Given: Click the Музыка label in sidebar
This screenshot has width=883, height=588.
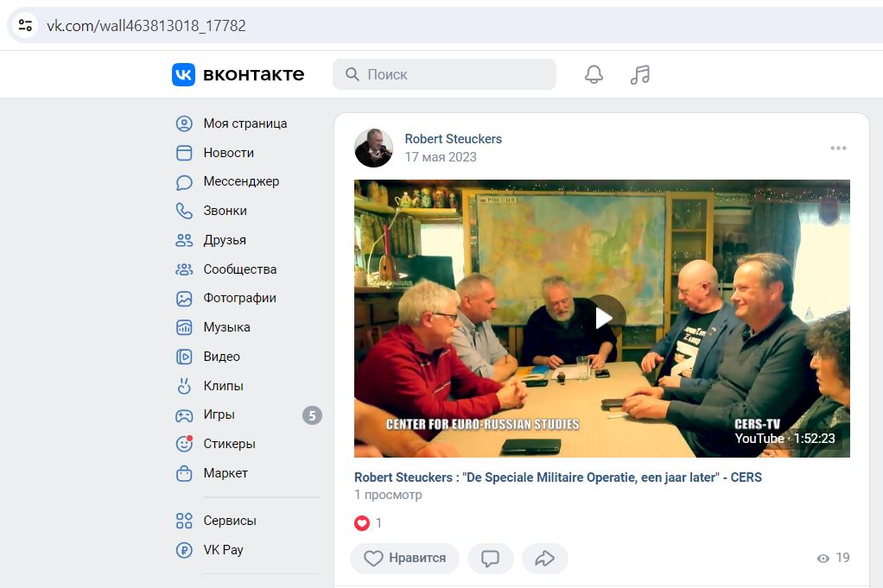Looking at the screenshot, I should pos(227,327).
